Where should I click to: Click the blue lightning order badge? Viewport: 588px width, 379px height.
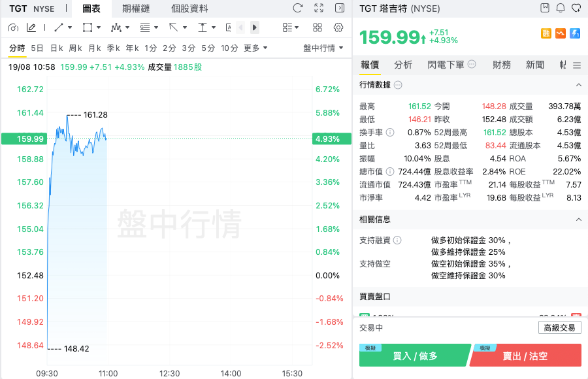pos(575,33)
